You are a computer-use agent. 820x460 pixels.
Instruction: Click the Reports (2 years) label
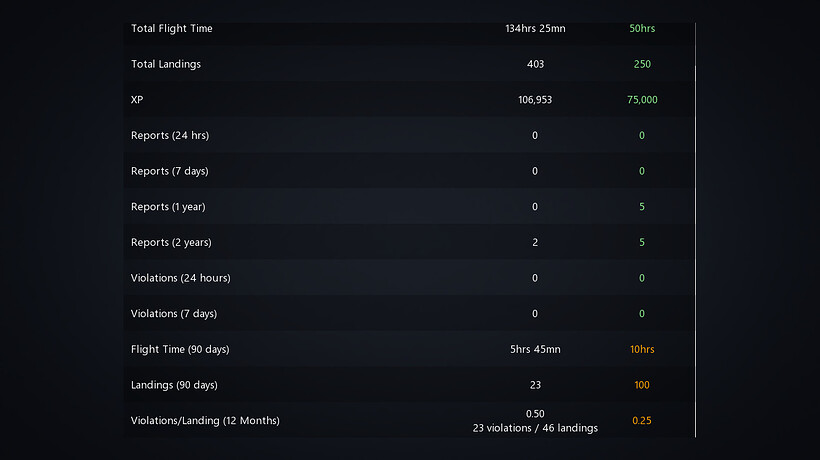pos(171,242)
